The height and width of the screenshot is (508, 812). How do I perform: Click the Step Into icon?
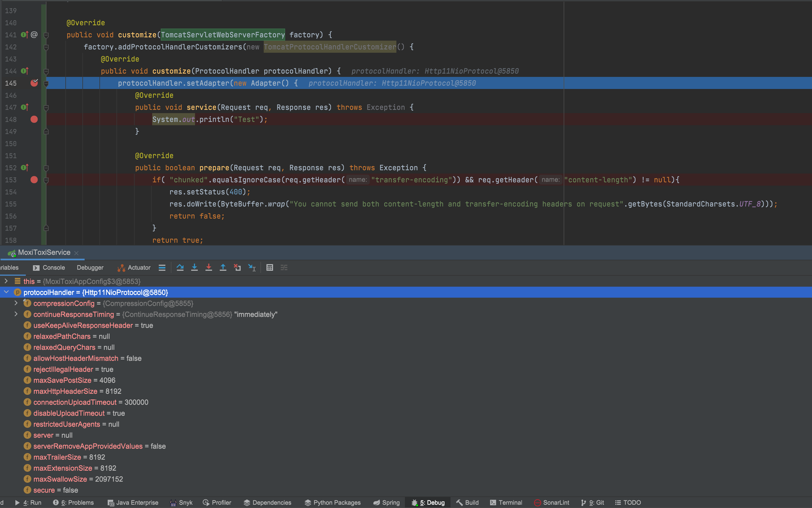pyautogui.click(x=194, y=267)
